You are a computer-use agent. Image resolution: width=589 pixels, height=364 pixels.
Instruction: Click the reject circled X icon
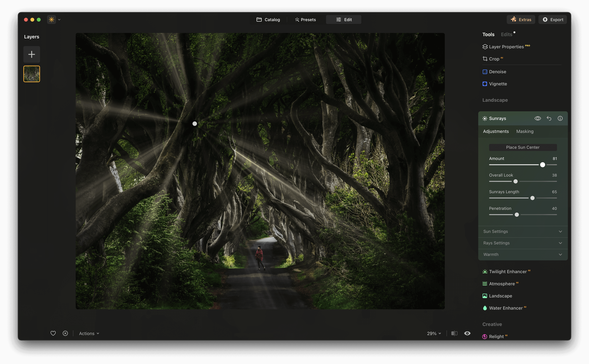click(x=65, y=333)
